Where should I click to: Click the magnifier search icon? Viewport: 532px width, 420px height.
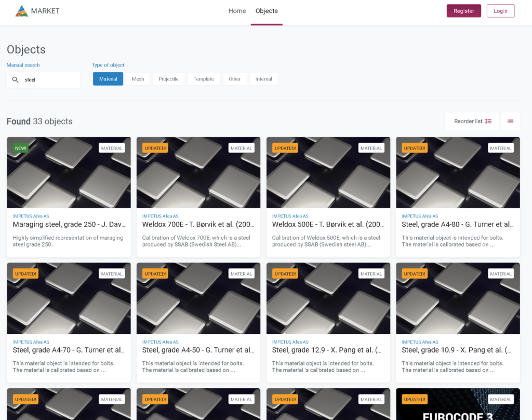15,79
